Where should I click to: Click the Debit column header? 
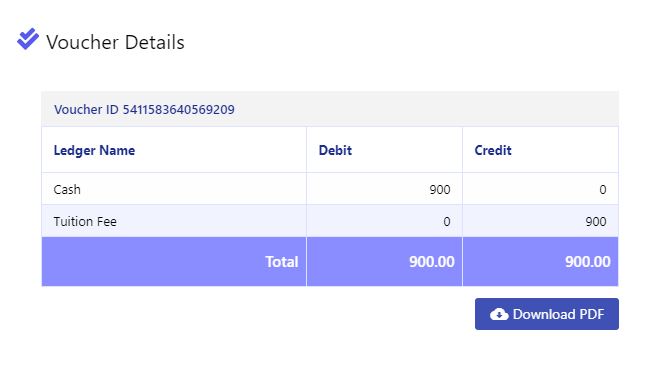335,150
